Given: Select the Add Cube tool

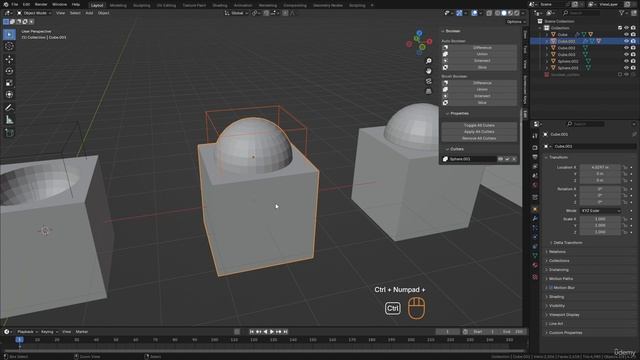Looking at the screenshot, I should [9, 133].
